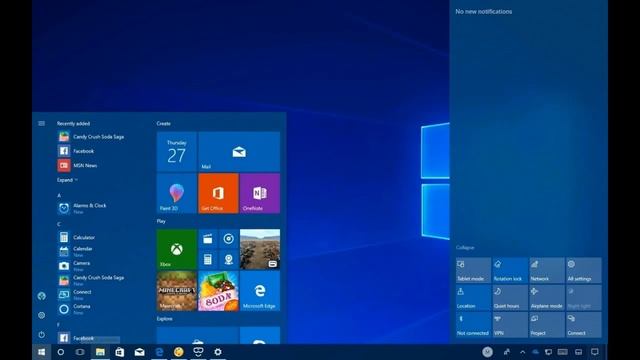Expand the Recently added list
640x360 pixels.
[x=67, y=180]
